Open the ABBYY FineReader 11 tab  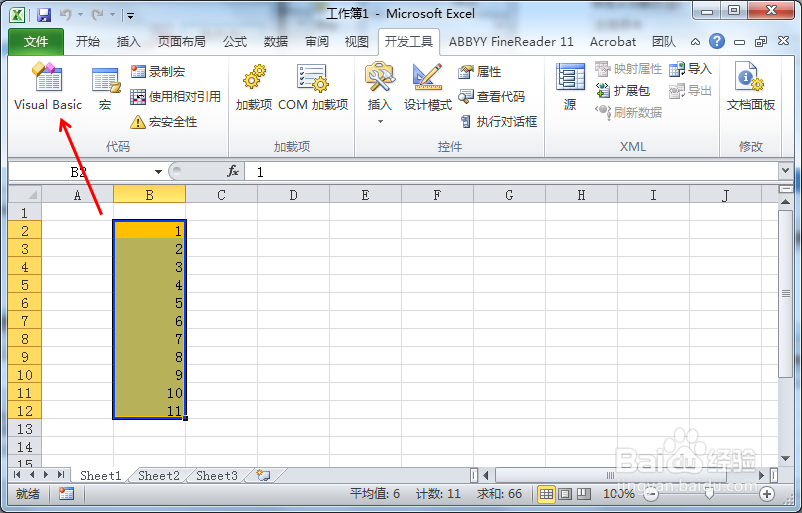(511, 41)
